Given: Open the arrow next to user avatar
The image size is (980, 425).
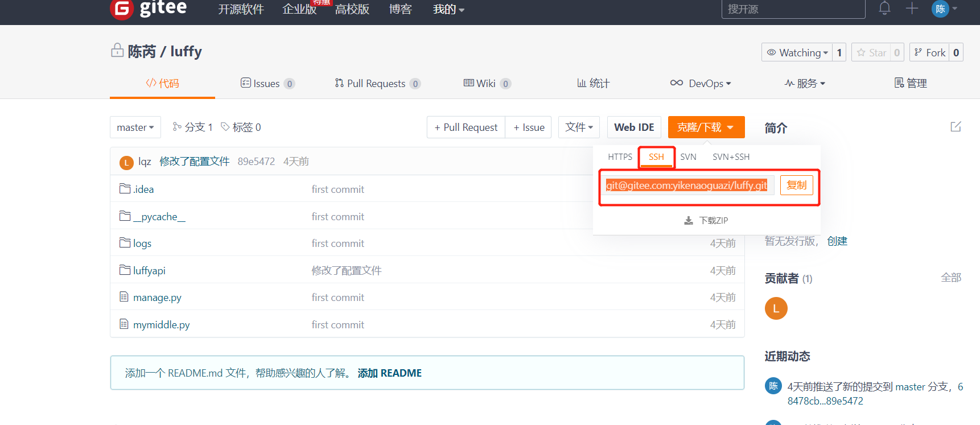Looking at the screenshot, I should [955, 9].
